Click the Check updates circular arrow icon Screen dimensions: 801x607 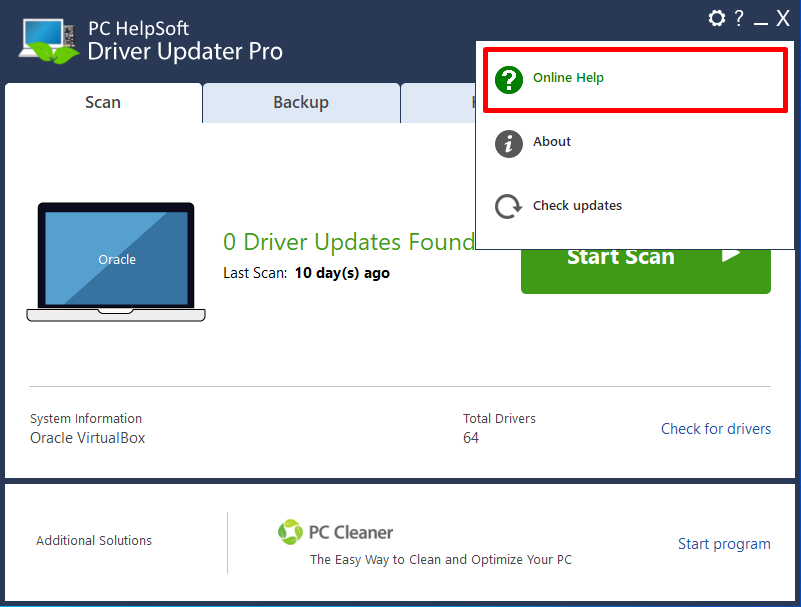509,207
